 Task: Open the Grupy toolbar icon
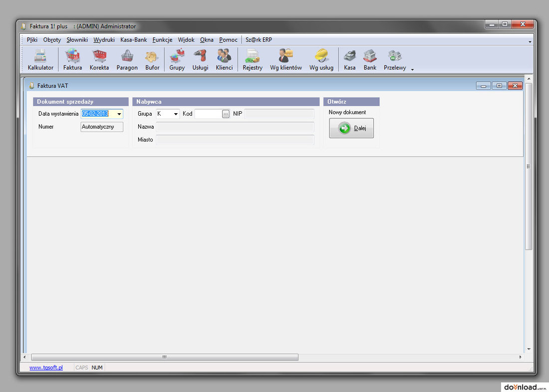point(177,60)
